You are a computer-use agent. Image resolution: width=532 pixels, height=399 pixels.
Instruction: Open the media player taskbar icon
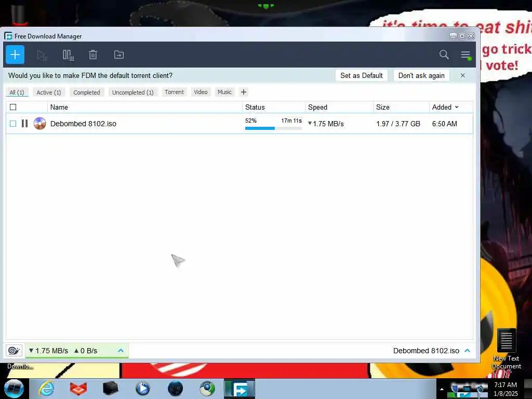point(143,389)
